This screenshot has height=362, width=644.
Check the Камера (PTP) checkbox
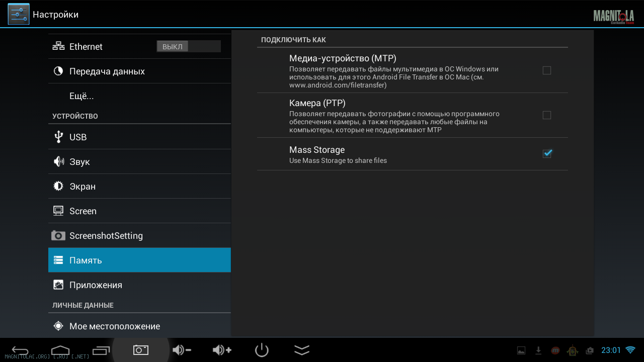tap(547, 115)
